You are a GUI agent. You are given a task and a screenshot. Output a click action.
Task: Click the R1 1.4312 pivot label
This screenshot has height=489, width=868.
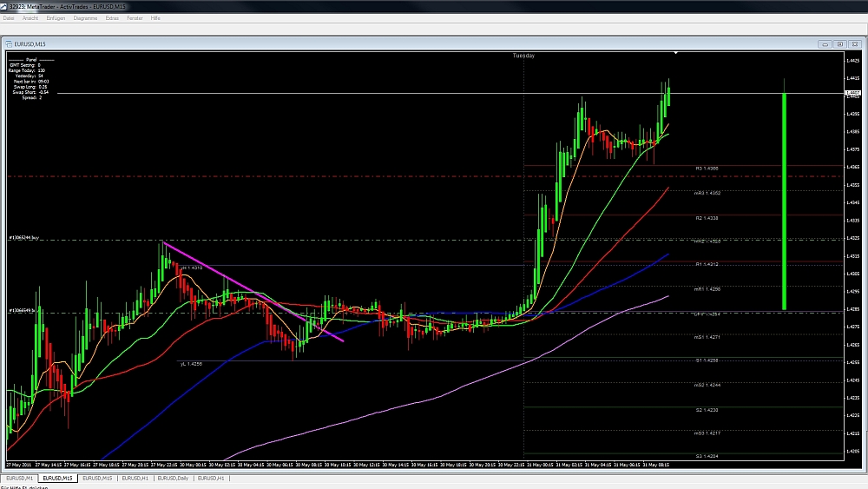click(x=707, y=264)
